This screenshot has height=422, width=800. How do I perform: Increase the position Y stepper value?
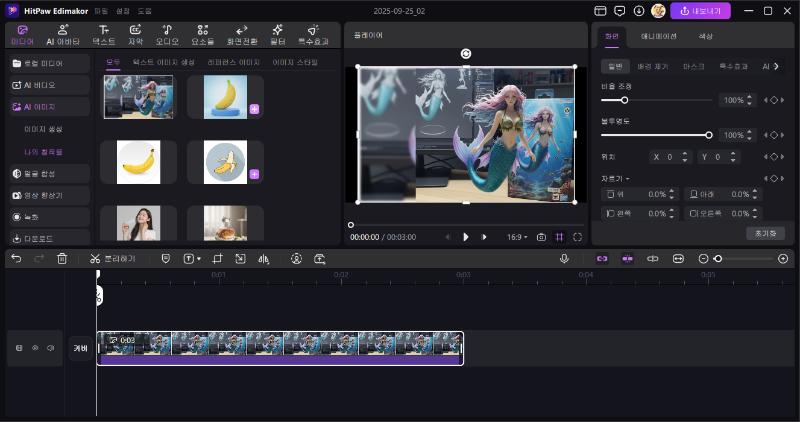click(733, 154)
